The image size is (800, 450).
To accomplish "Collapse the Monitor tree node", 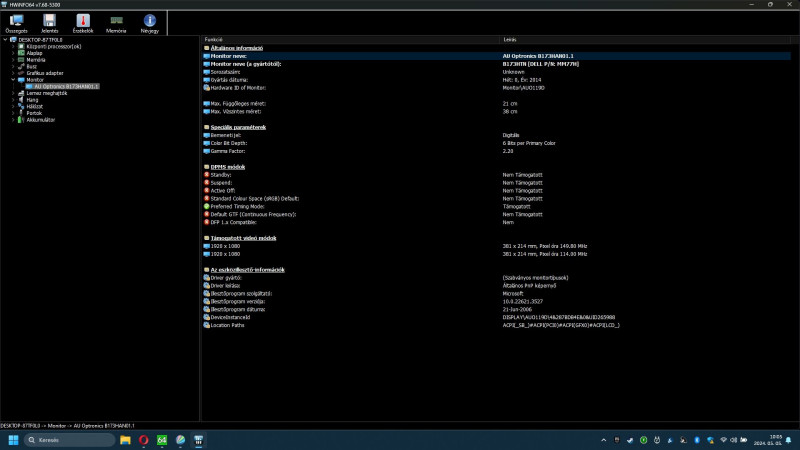I will pyautogui.click(x=13, y=80).
